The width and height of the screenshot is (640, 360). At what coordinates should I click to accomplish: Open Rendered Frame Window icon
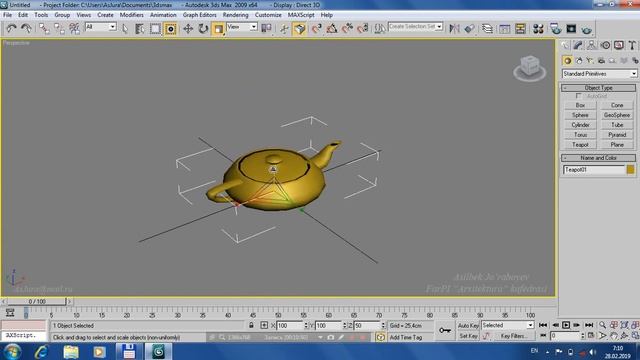[571, 29]
